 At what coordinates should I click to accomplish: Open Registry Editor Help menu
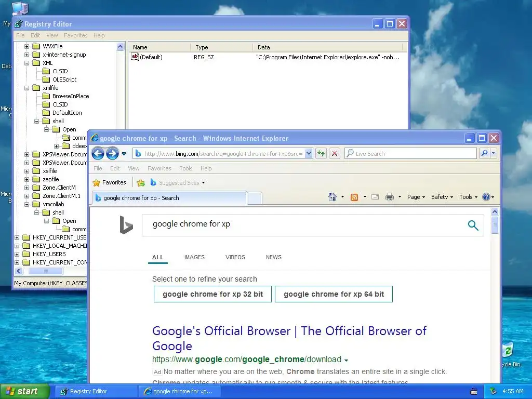pyautogui.click(x=99, y=35)
